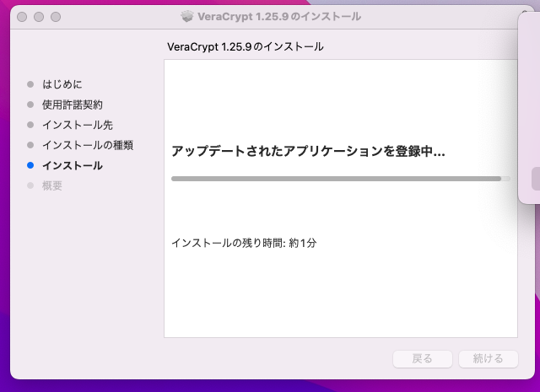
Task: Click the blue bullet beside インストール step
Action: 31,165
